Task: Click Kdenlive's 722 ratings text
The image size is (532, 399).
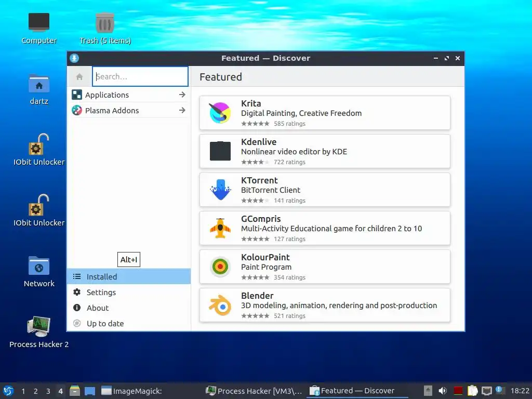Action: pos(290,162)
